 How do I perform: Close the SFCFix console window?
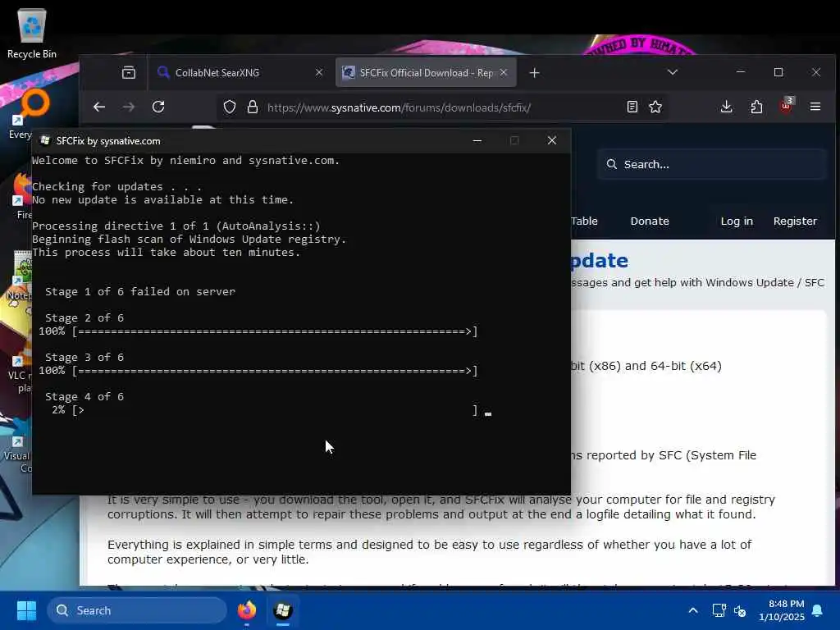(552, 140)
